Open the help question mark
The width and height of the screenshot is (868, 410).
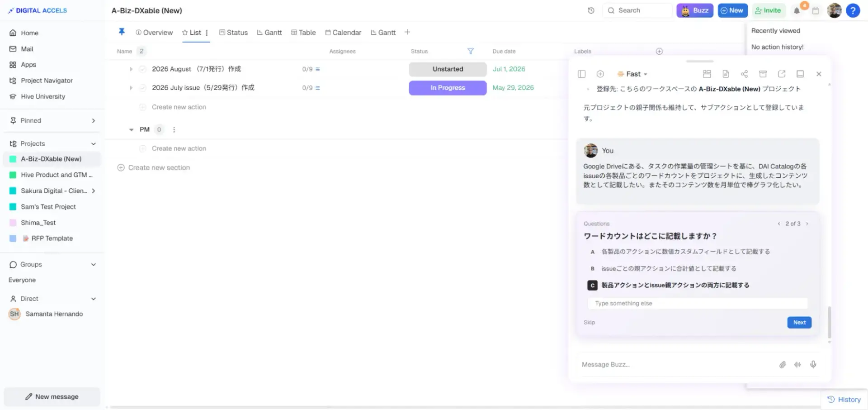pos(853,10)
